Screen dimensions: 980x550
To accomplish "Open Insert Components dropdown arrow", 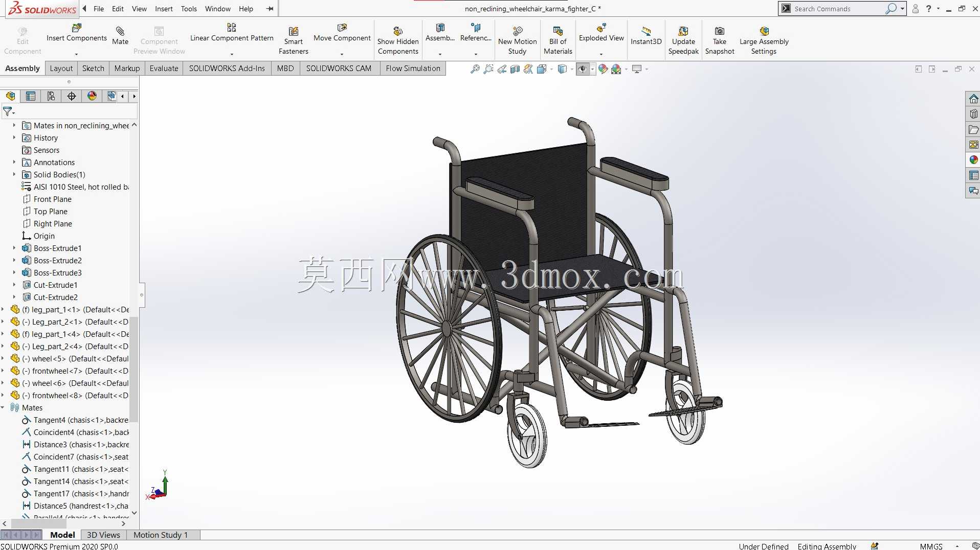I will coord(77,54).
